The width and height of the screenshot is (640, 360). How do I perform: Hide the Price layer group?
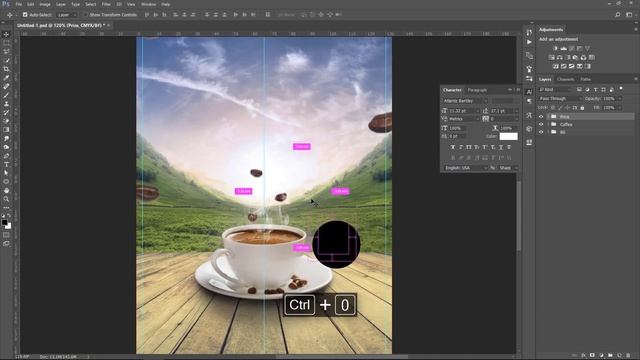pyautogui.click(x=541, y=117)
